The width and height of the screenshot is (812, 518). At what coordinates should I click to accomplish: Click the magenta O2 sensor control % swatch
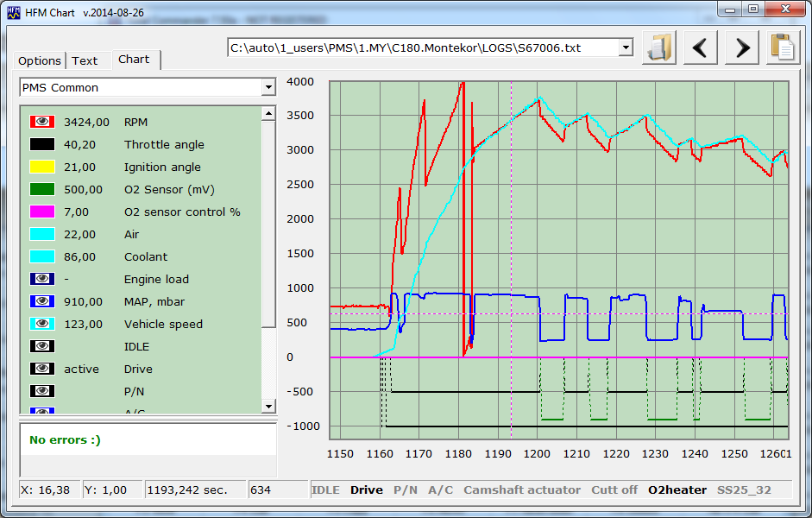click(42, 212)
